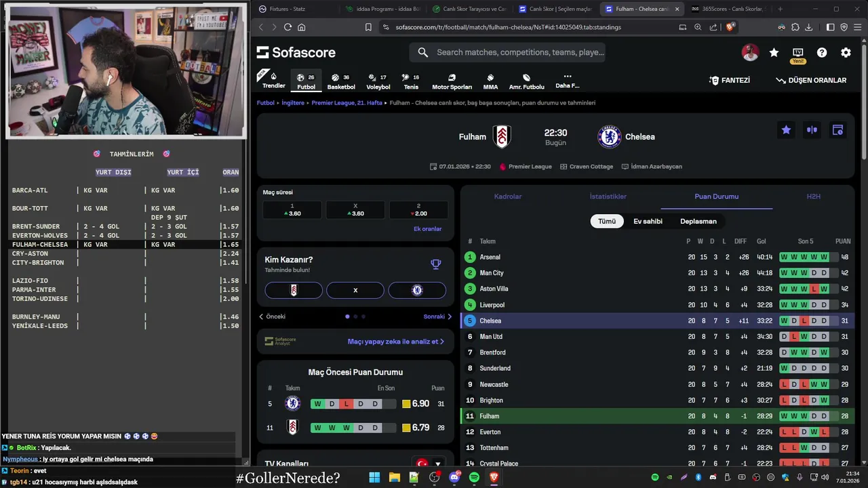This screenshot has height=488, width=868.
Task: Reload the browser page
Action: [x=288, y=27]
